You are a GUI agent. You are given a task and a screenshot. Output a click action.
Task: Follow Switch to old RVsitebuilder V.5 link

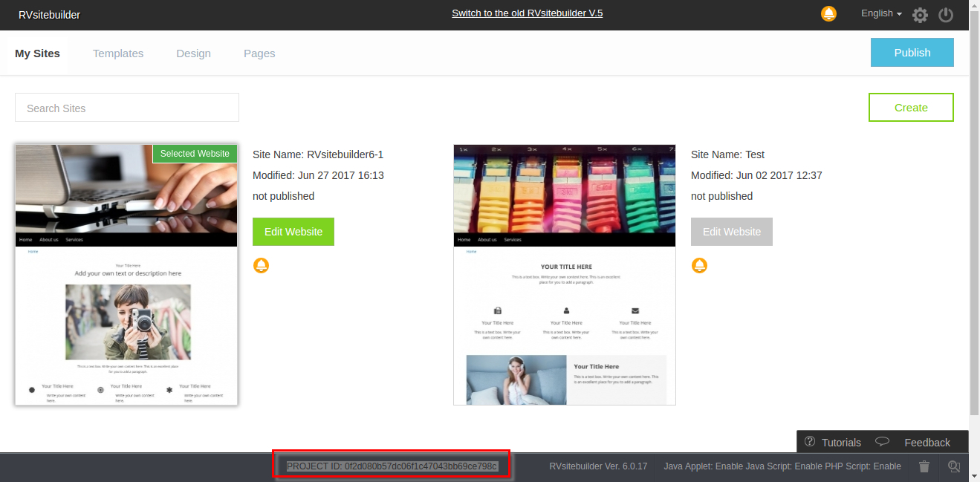coord(527,13)
